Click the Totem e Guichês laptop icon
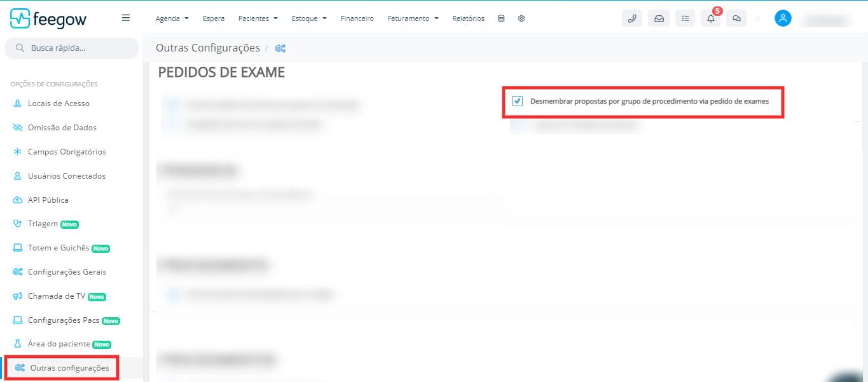868x382 pixels. click(x=17, y=248)
